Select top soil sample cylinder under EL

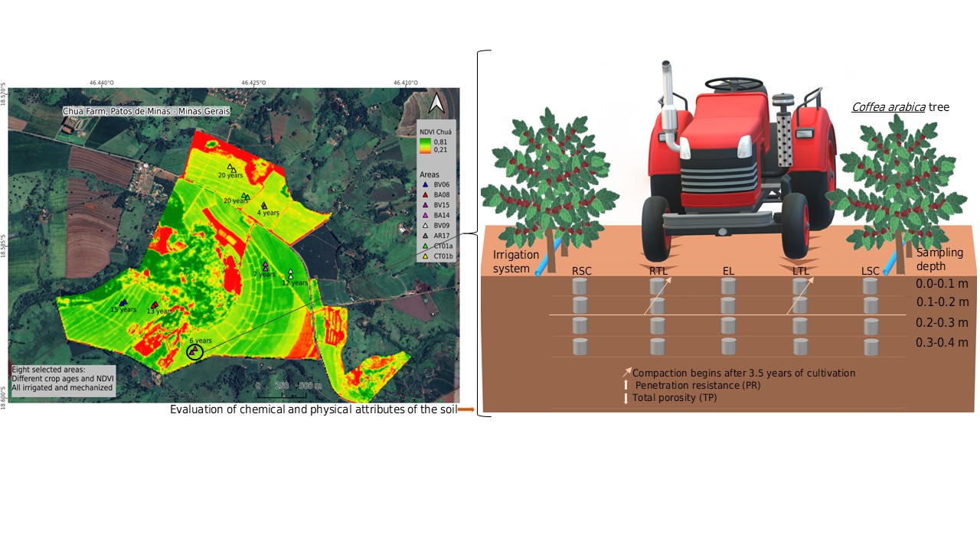click(728, 287)
